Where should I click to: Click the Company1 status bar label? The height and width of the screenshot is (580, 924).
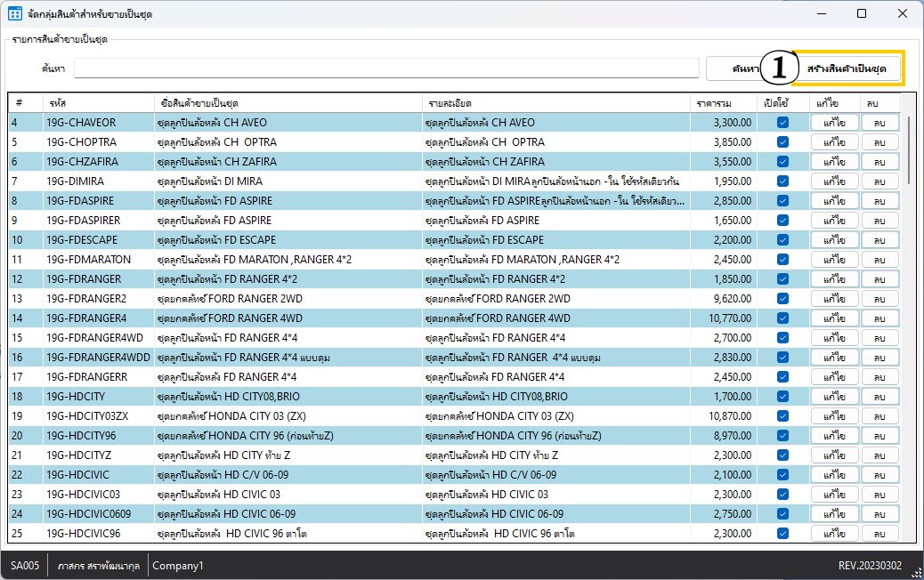(177, 566)
